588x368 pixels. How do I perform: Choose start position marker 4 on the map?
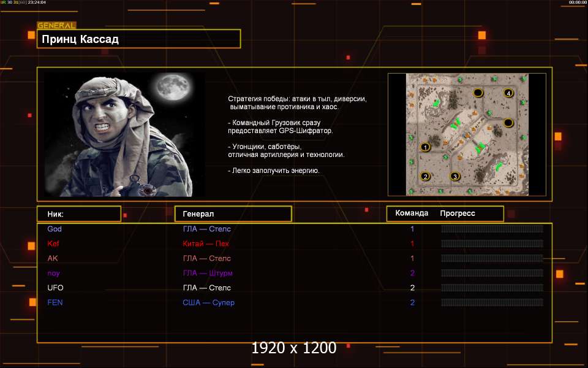pos(508,93)
